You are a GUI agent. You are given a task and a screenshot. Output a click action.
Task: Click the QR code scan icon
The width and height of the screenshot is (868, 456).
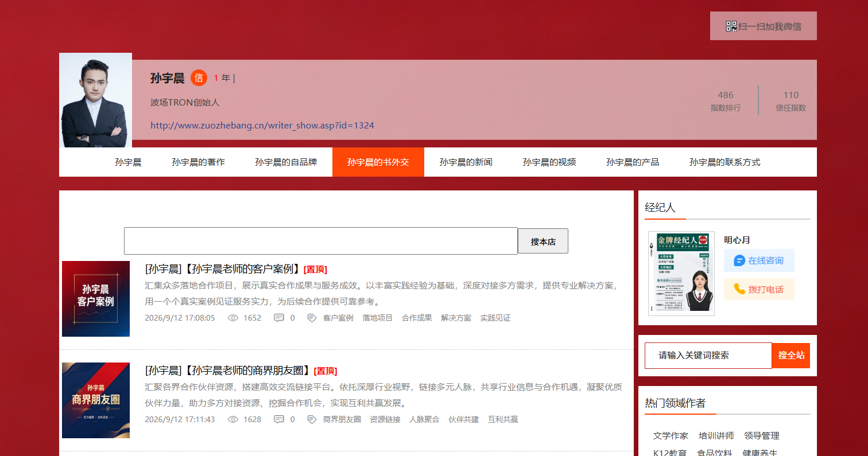pyautogui.click(x=731, y=26)
